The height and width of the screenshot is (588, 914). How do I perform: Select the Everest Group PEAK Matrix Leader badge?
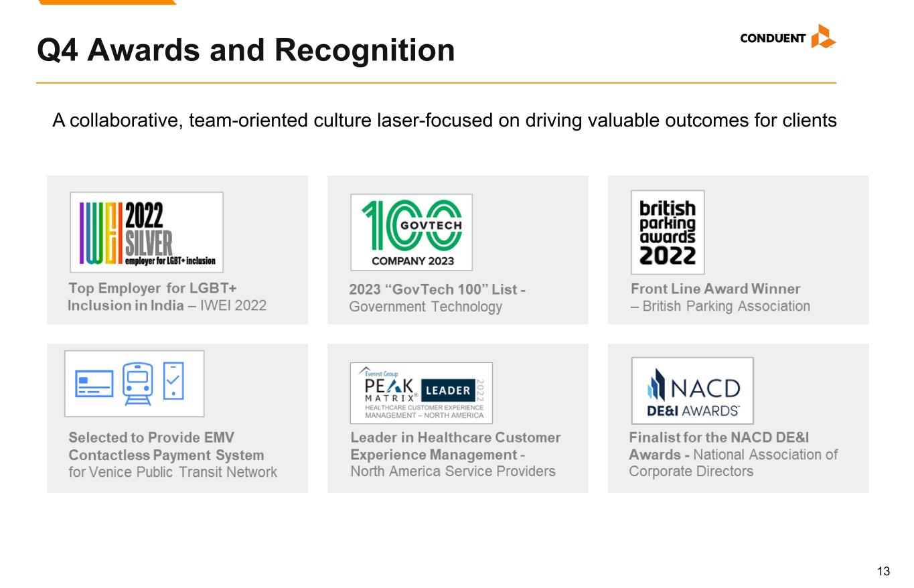click(x=421, y=393)
